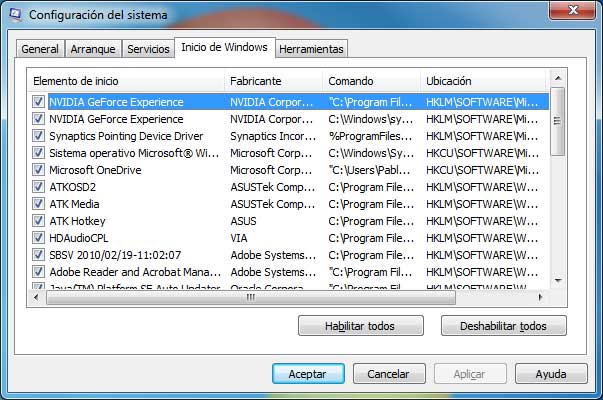Viewport: 603px width, 400px height.
Task: Click Adobe Reader and Acrobat Mana... entry name
Action: pos(135,272)
